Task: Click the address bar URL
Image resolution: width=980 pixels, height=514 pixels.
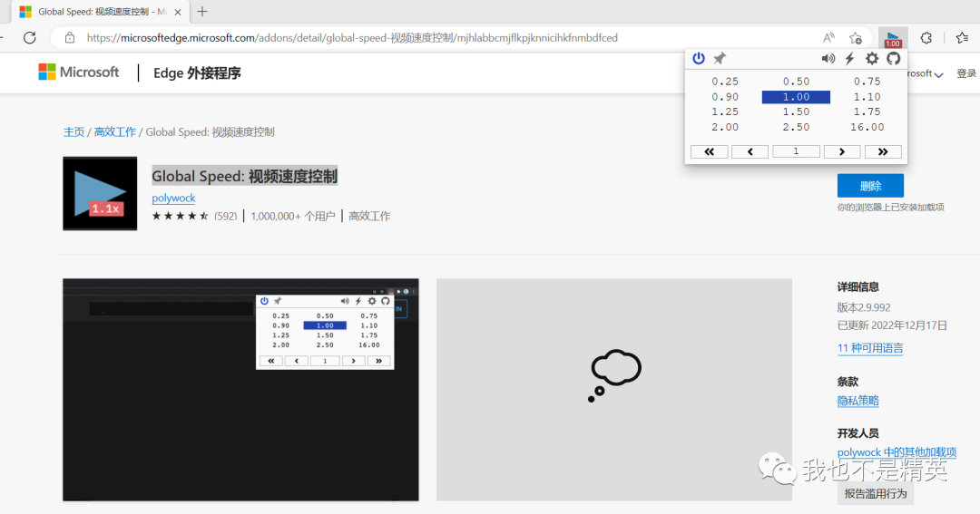Action: click(x=352, y=38)
